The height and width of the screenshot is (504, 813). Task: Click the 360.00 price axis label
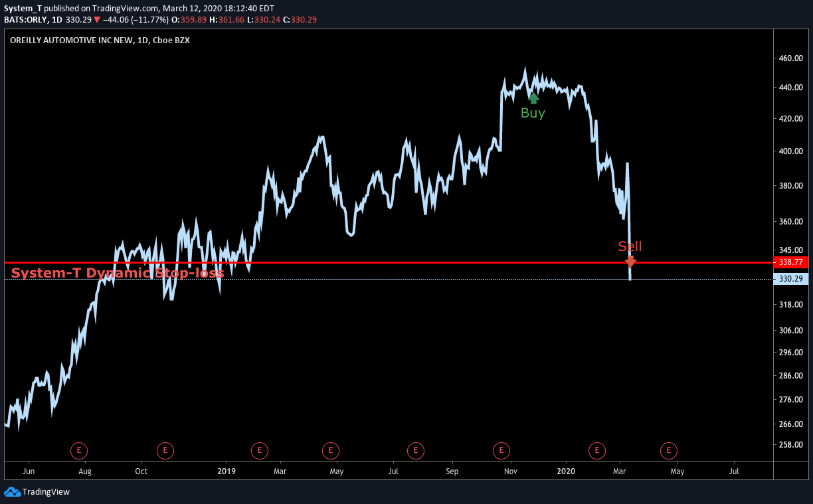pos(790,222)
